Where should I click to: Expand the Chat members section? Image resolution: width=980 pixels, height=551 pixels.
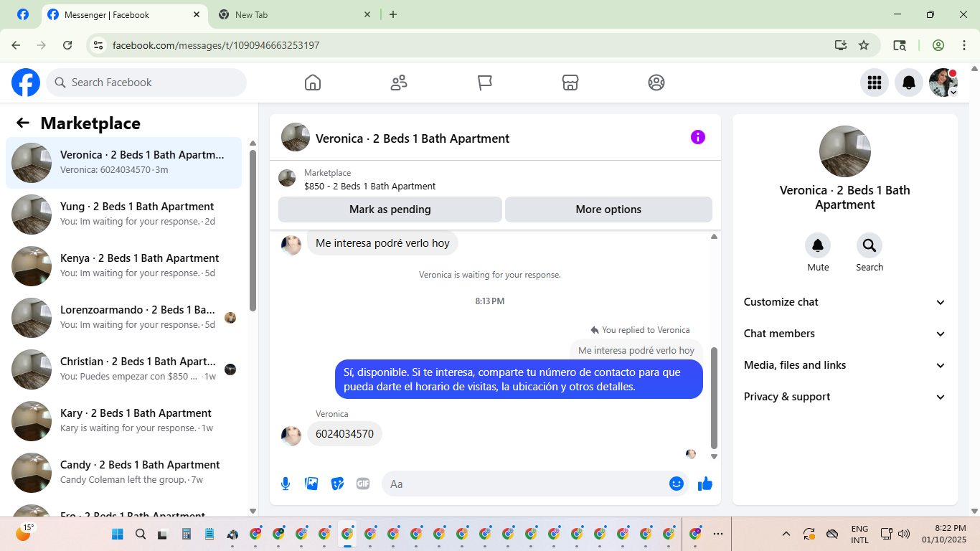pos(845,334)
